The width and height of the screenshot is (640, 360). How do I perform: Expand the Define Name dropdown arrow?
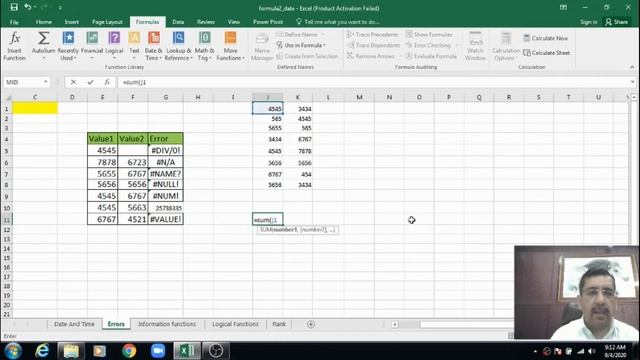click(322, 35)
